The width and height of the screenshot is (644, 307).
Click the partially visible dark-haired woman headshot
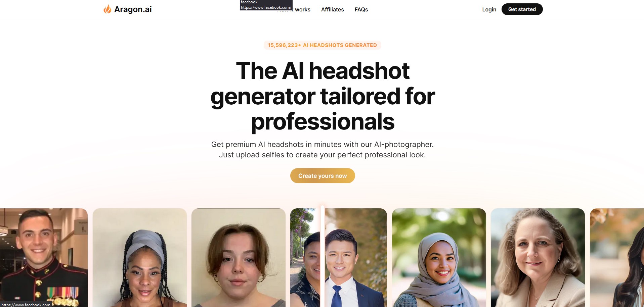point(617,258)
